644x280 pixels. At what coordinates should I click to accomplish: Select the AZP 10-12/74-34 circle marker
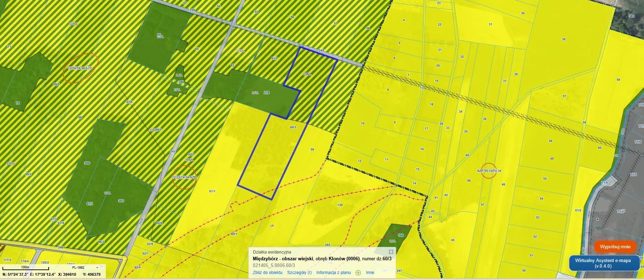click(489, 171)
